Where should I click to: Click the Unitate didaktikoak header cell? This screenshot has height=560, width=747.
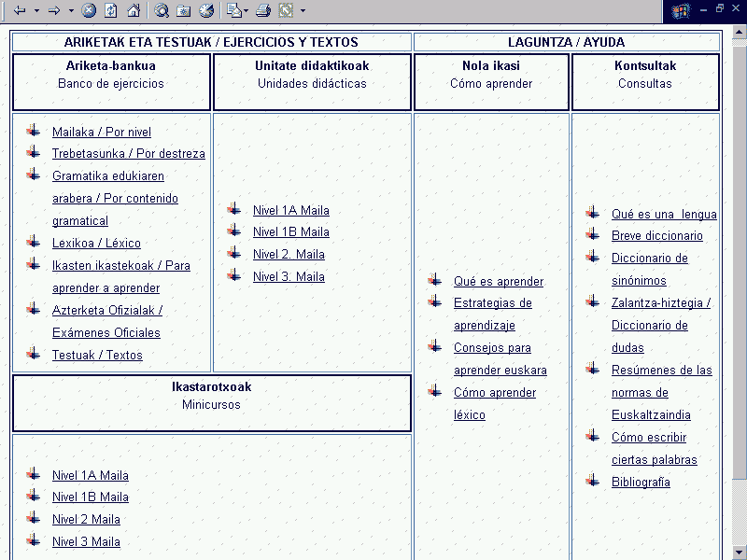pyautogui.click(x=312, y=82)
